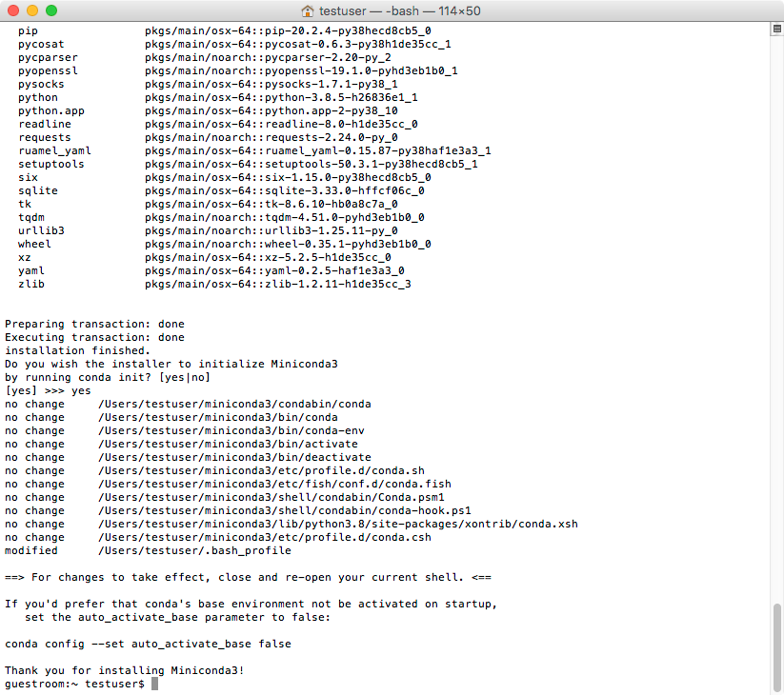Click the 'six' package name
The image size is (784, 695).
pyautogui.click(x=28, y=177)
